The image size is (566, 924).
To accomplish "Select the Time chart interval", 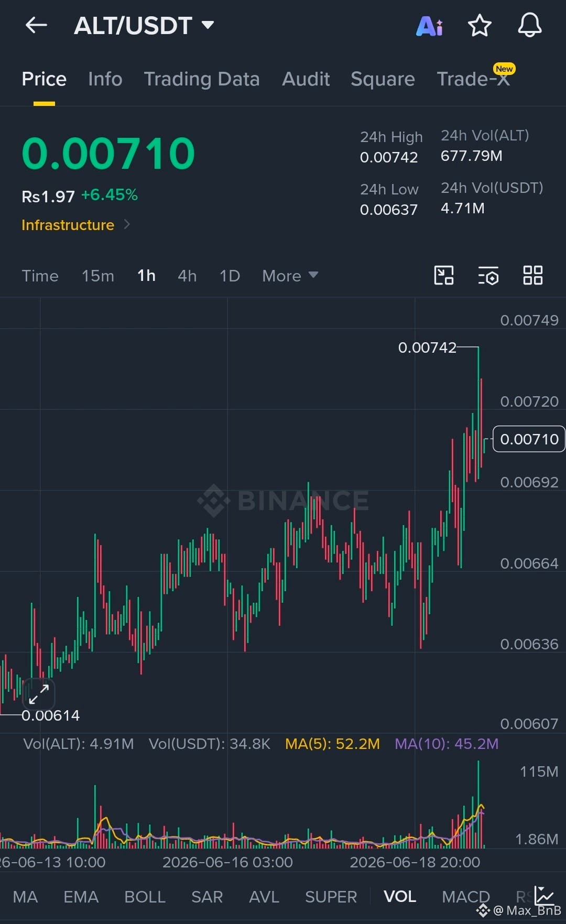I will (40, 276).
